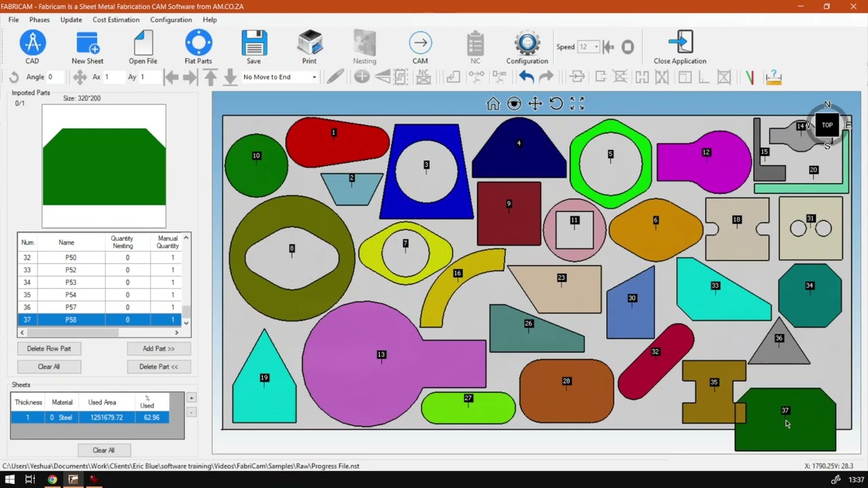868x488 pixels.
Task: Move part to the top end
Action: click(x=210, y=77)
